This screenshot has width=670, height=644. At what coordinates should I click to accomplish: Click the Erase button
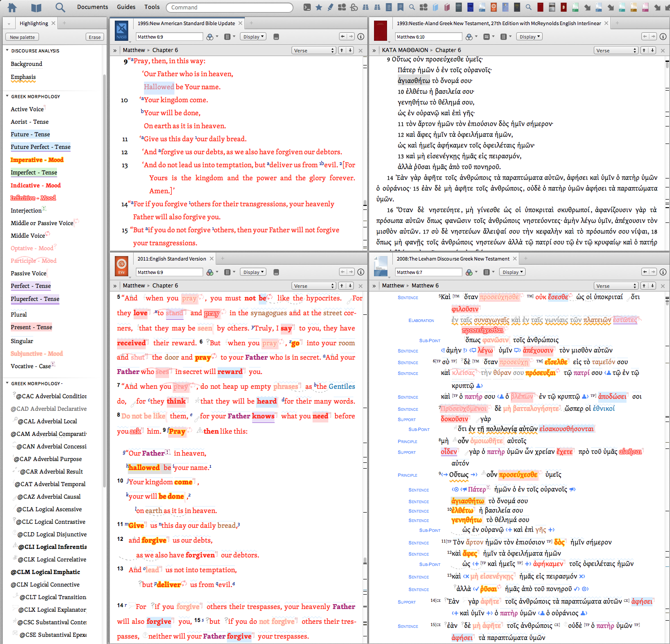click(95, 37)
